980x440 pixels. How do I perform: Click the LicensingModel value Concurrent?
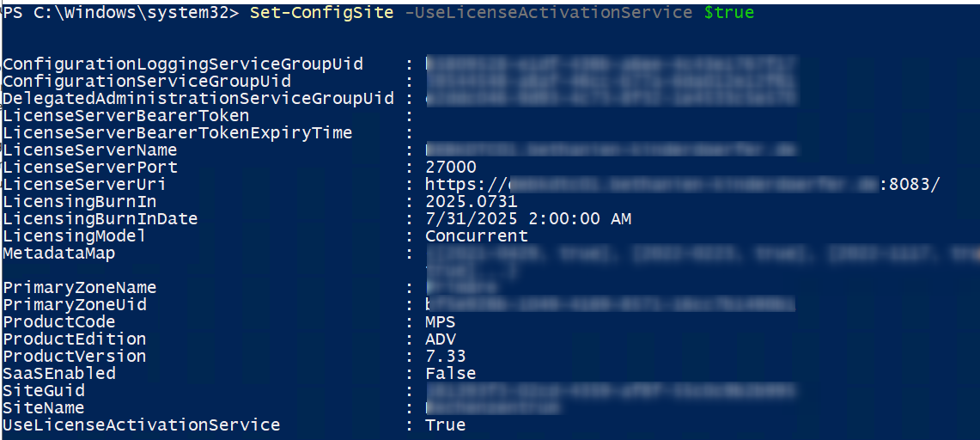click(x=476, y=236)
